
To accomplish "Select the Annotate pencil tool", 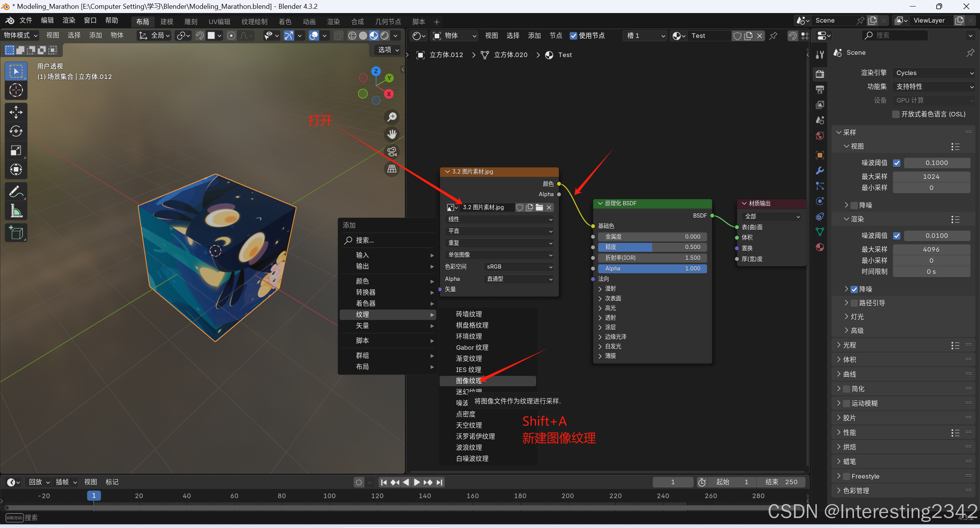I will pos(16,191).
